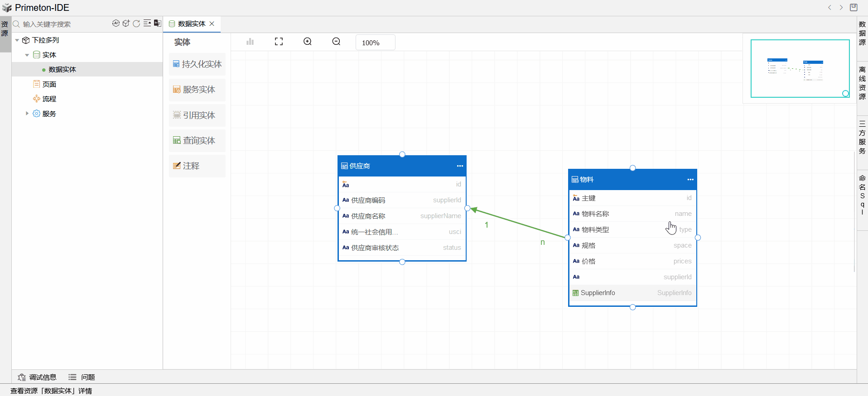Select the 价格 field row
The width and height of the screenshot is (868, 396).
click(632, 261)
